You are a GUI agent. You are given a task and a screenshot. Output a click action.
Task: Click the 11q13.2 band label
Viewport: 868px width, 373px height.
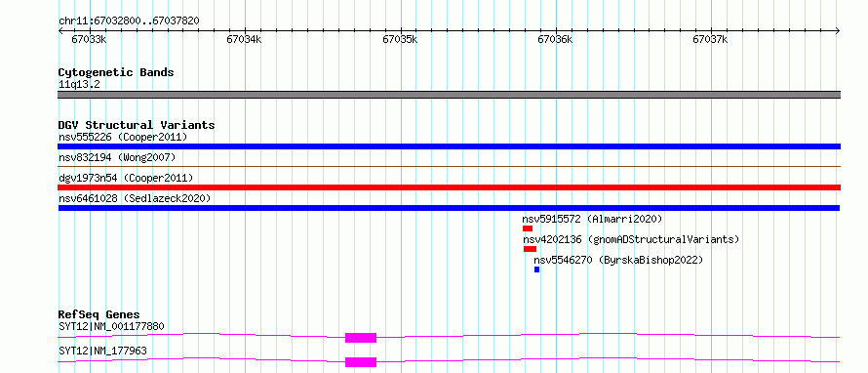(79, 85)
